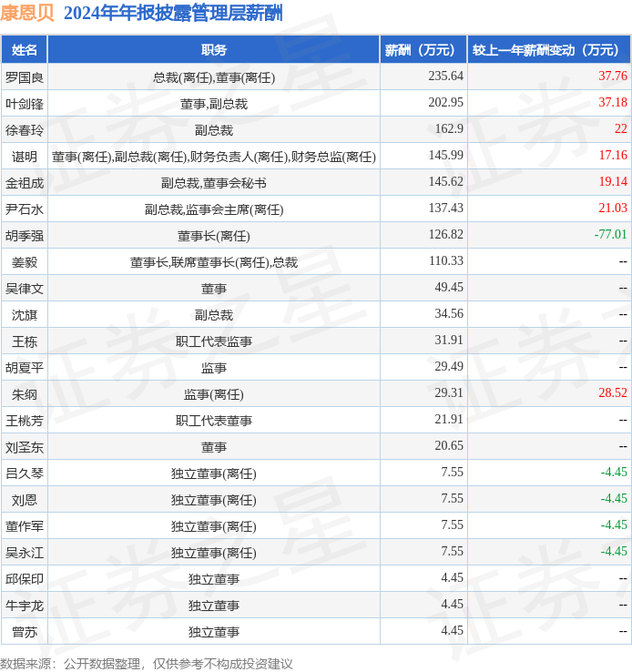Image resolution: width=632 pixels, height=672 pixels.
Task: Click the 薪酬（万元） column header
Action: pos(423,50)
